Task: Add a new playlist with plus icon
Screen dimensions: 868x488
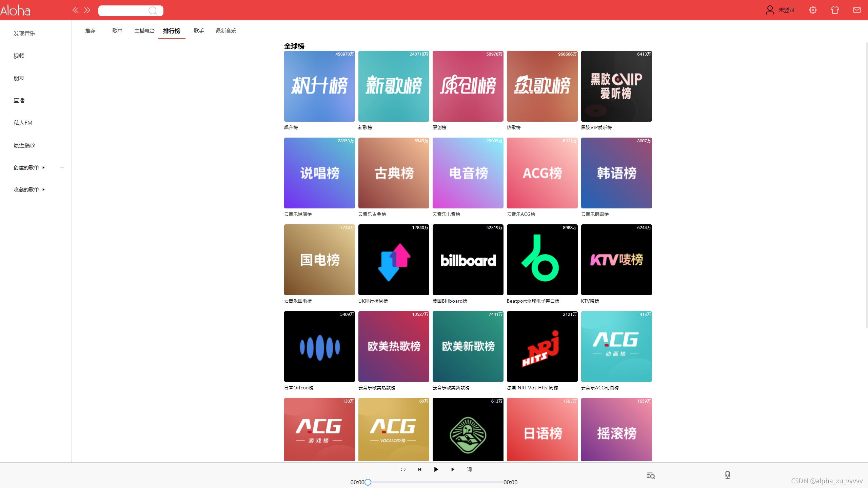Action: (62, 167)
